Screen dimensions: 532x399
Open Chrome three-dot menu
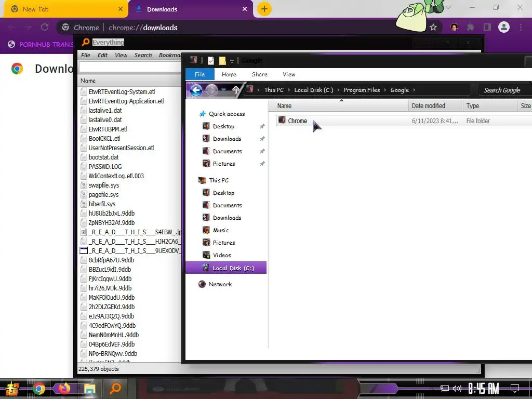[521, 27]
